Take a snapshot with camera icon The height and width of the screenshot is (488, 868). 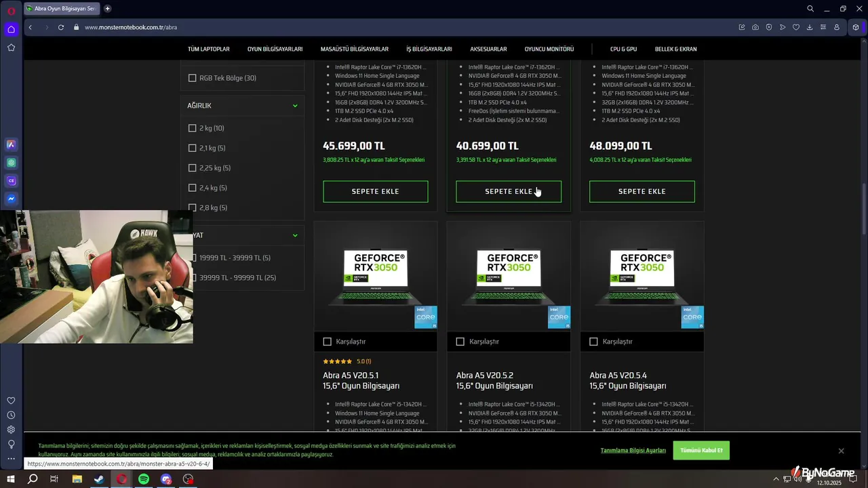coord(755,27)
